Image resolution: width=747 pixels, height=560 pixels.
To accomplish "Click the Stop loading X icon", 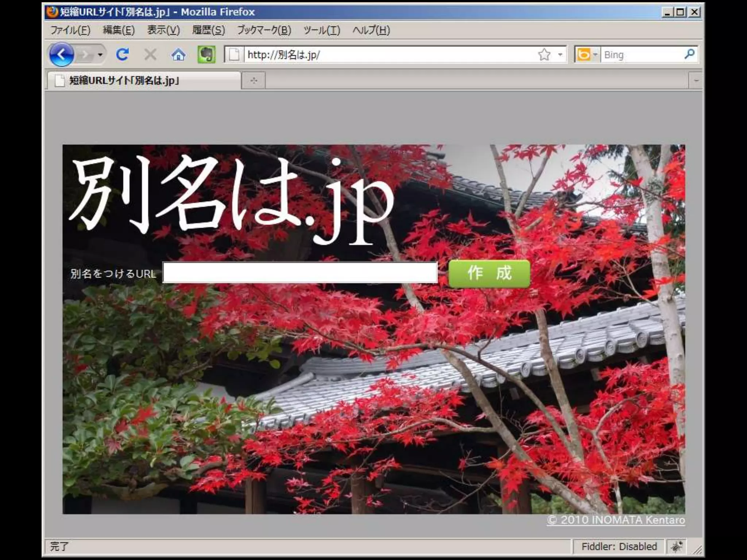I will tap(150, 55).
